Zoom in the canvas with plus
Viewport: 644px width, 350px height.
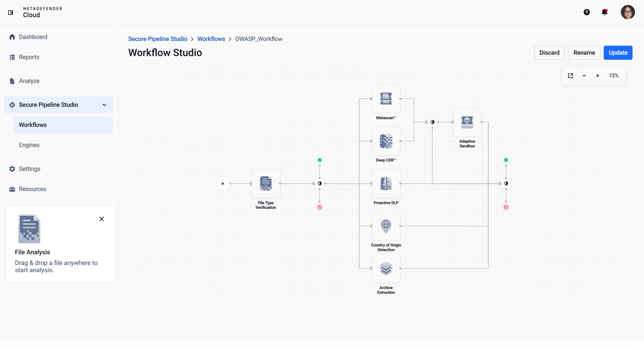tap(597, 76)
